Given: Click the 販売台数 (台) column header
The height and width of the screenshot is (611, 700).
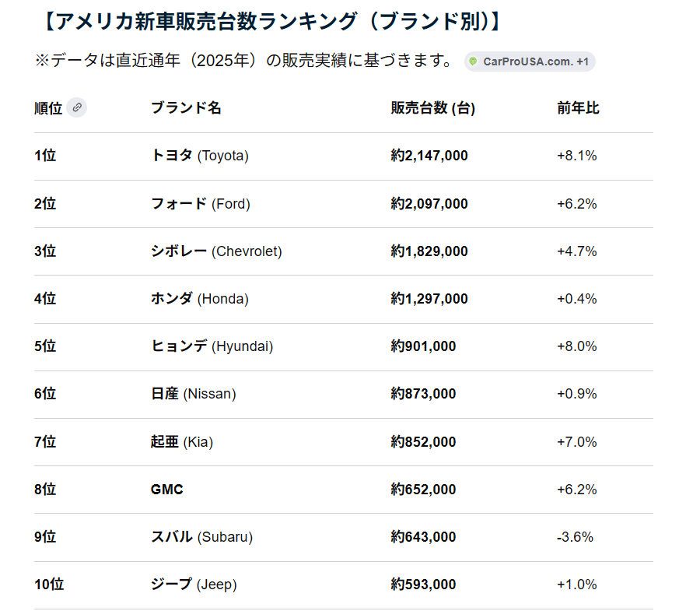Looking at the screenshot, I should 432,108.
